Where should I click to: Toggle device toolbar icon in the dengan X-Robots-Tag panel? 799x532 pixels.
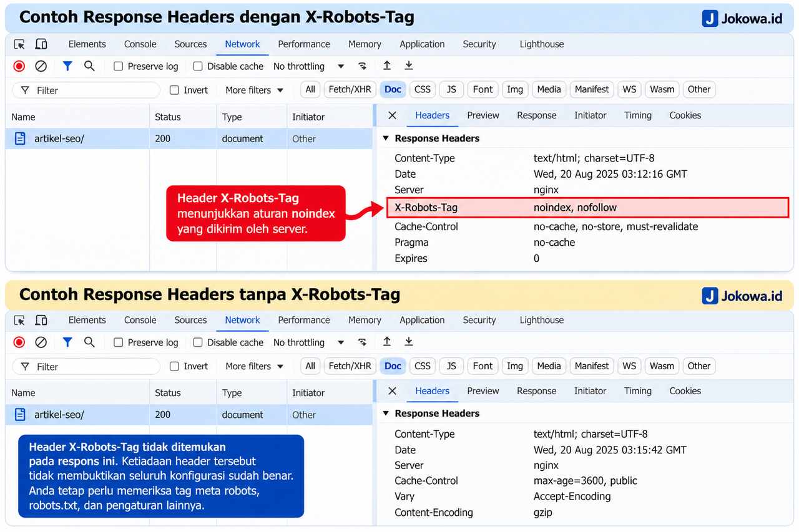(x=41, y=44)
